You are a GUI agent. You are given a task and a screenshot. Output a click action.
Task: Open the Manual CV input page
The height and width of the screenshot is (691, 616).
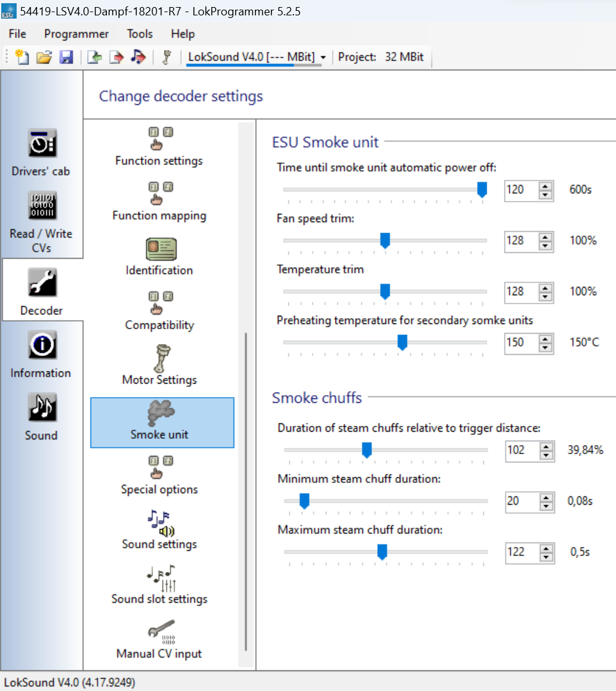(x=159, y=639)
